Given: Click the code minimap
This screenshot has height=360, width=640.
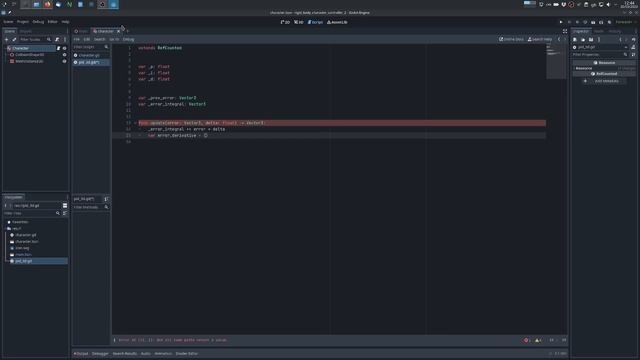Looking at the screenshot, I should click(557, 61).
